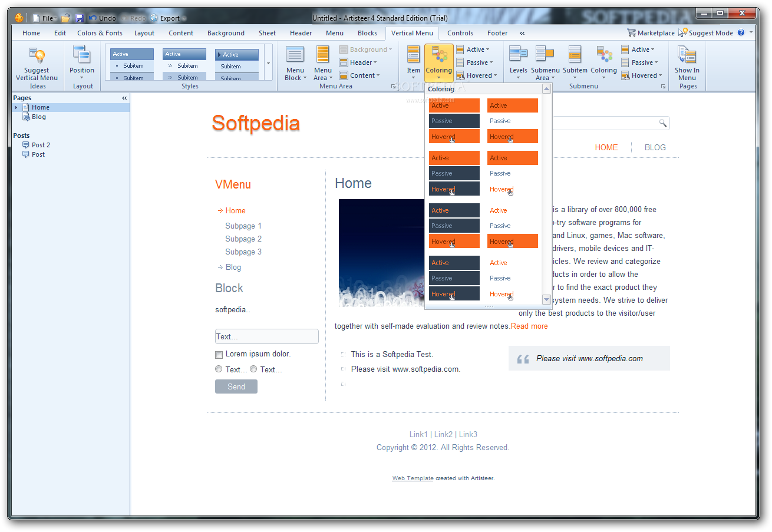Click the Send button in the block
The height and width of the screenshot is (532, 772).
[236, 386]
